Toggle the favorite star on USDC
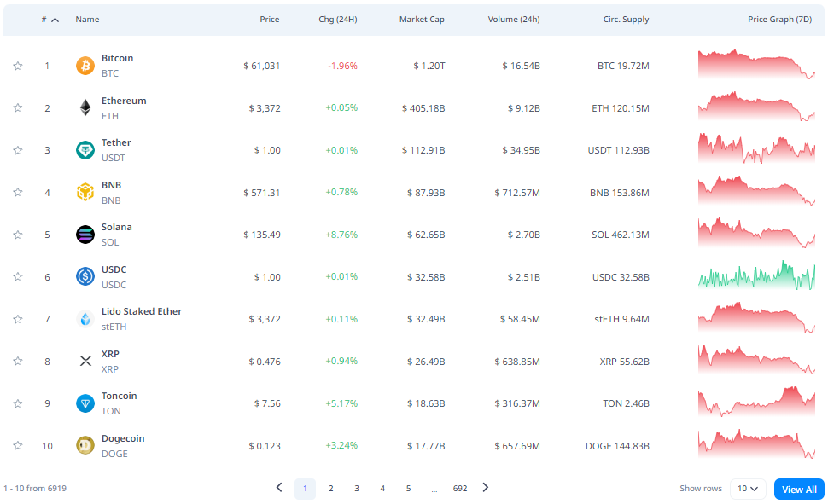Screen dimensions: 828x504 (17, 276)
